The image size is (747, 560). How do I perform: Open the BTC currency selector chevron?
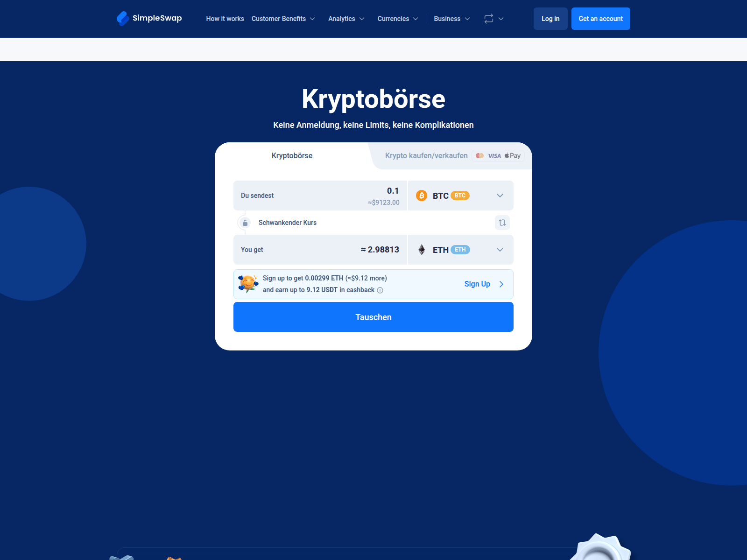click(x=500, y=196)
